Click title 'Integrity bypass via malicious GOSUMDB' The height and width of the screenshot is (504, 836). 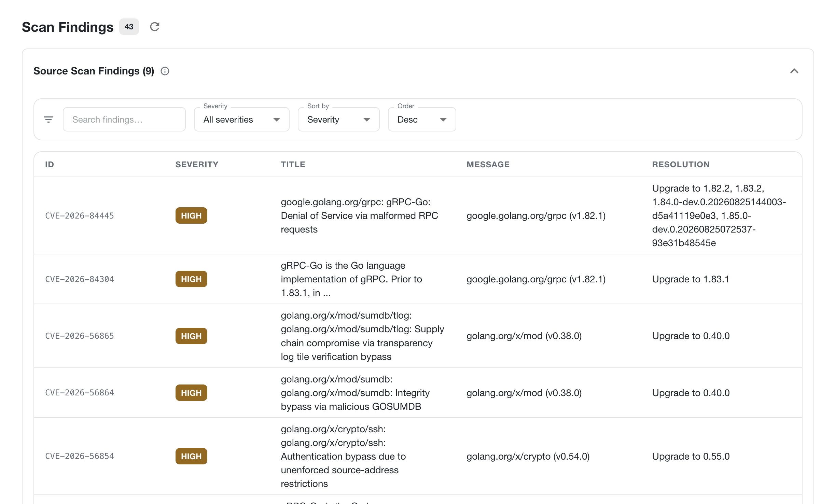355,393
